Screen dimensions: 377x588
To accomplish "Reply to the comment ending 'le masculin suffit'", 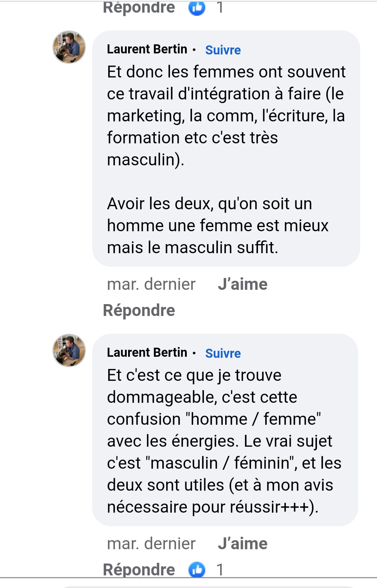I will tap(139, 310).
